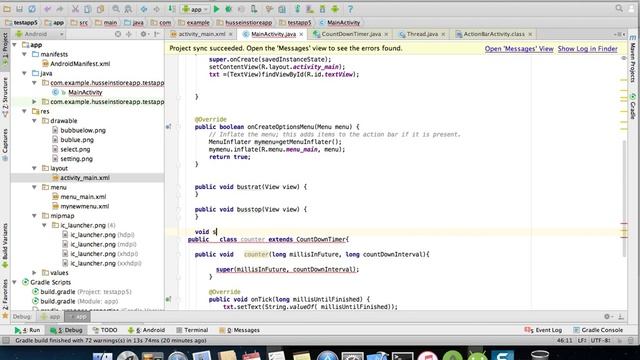
Task: Open the run configuration app dropdown
Action: [195, 9]
